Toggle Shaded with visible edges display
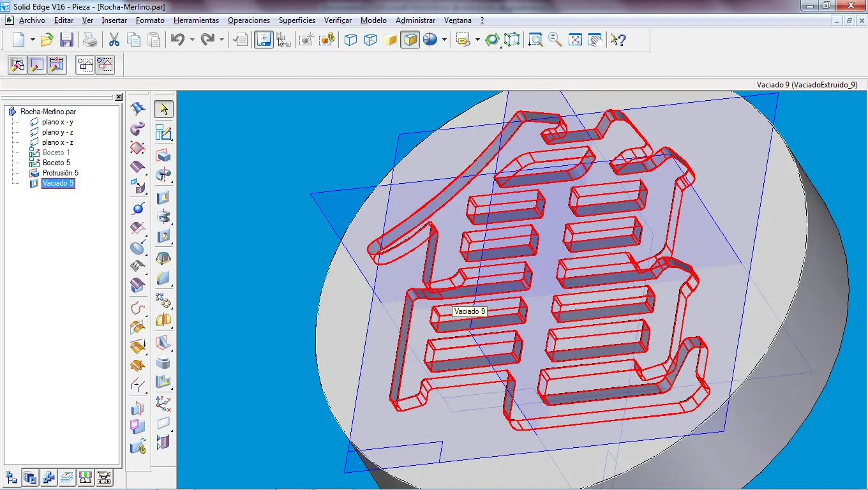The width and height of the screenshot is (868, 490). (x=410, y=40)
